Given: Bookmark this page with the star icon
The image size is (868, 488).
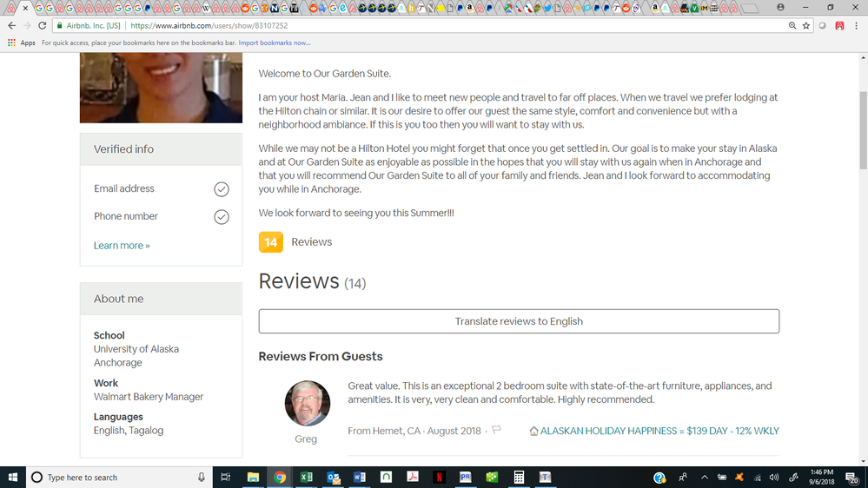Looking at the screenshot, I should (x=806, y=25).
